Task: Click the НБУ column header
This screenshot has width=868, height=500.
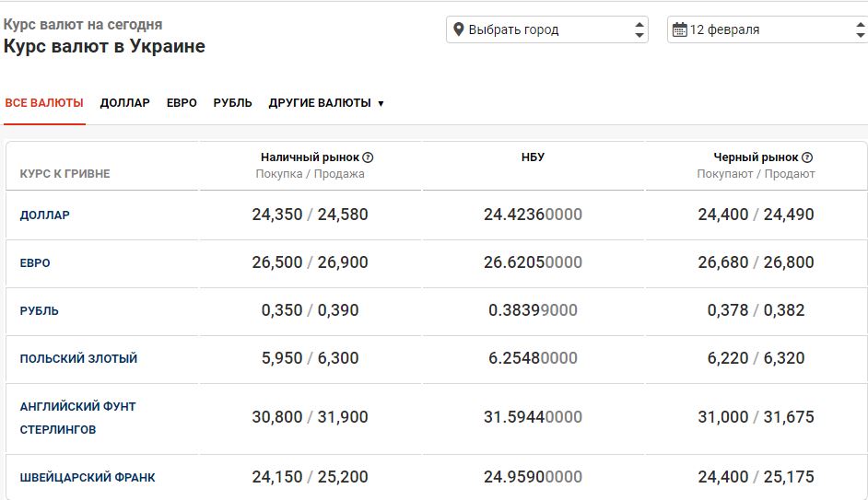Action: 533,157
